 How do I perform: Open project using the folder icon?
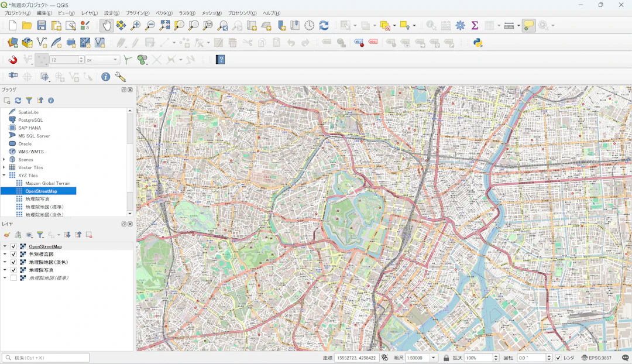[27, 25]
